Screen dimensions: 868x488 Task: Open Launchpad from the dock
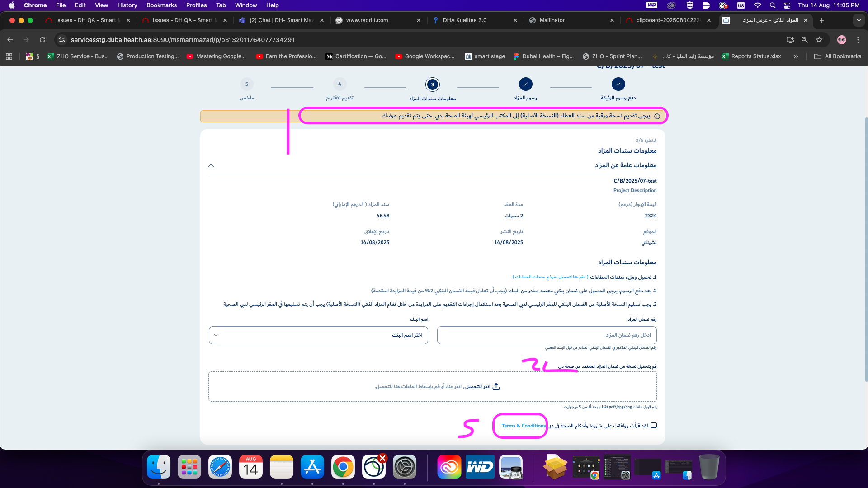[189, 467]
